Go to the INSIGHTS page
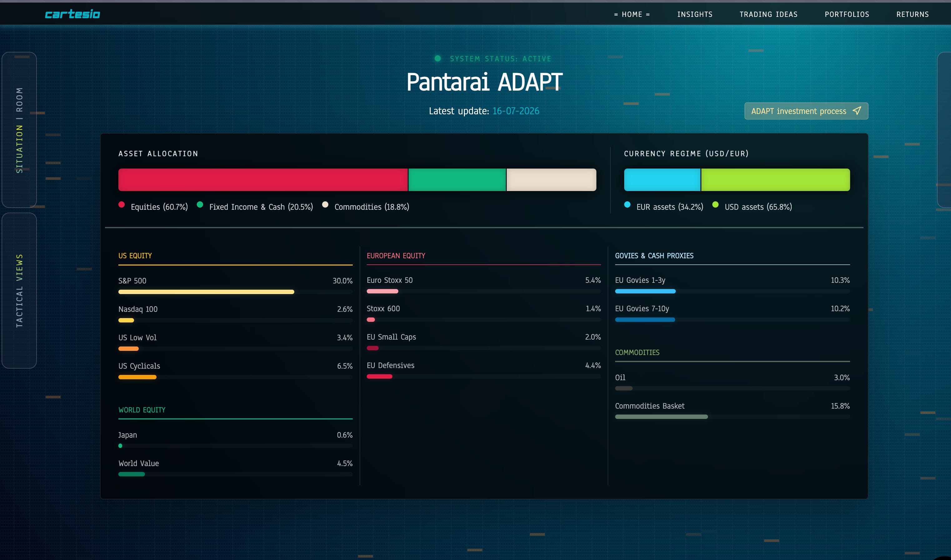Viewport: 951px width, 560px height. pos(695,14)
